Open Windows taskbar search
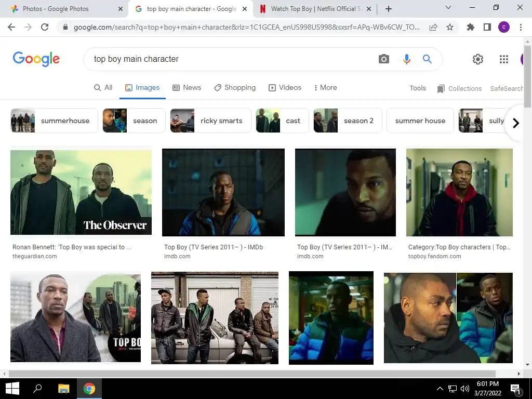This screenshot has width=532, height=399. pyautogui.click(x=37, y=389)
